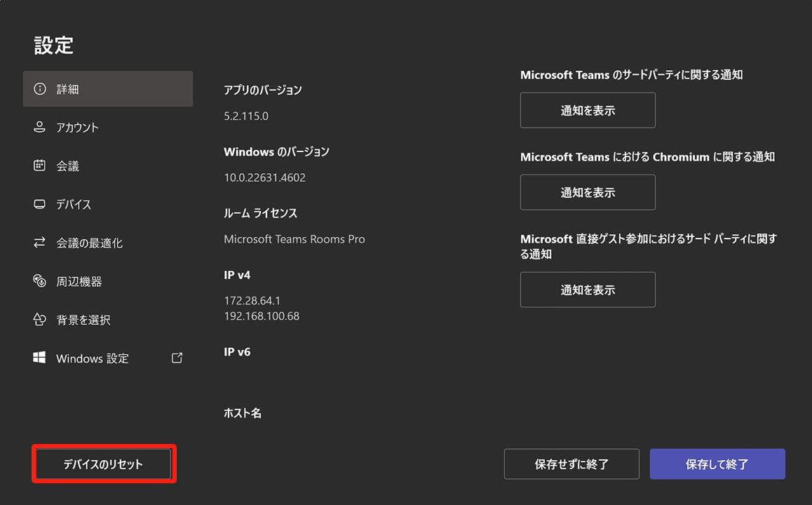Go to 会議の最適化 settings
Viewport: 812px width, 505px height.
89,243
